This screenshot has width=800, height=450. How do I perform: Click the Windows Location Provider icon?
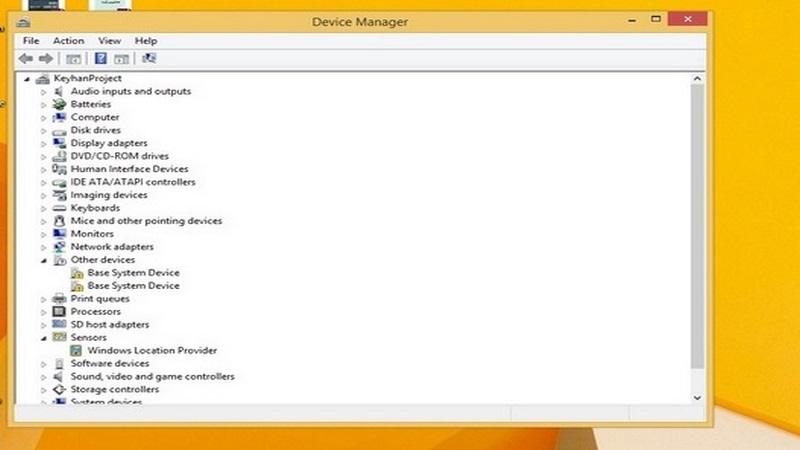tap(76, 351)
